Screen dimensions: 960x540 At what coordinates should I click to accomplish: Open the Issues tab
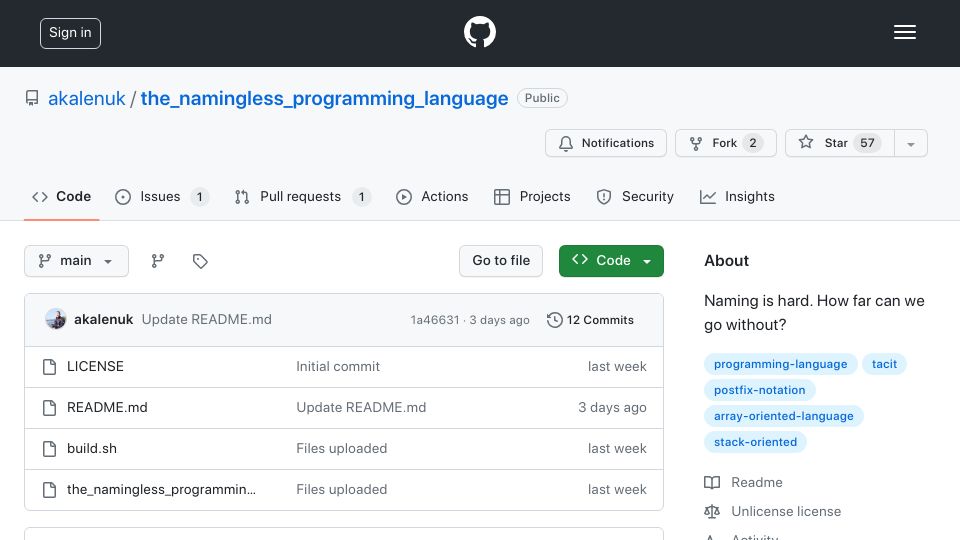(x=162, y=197)
